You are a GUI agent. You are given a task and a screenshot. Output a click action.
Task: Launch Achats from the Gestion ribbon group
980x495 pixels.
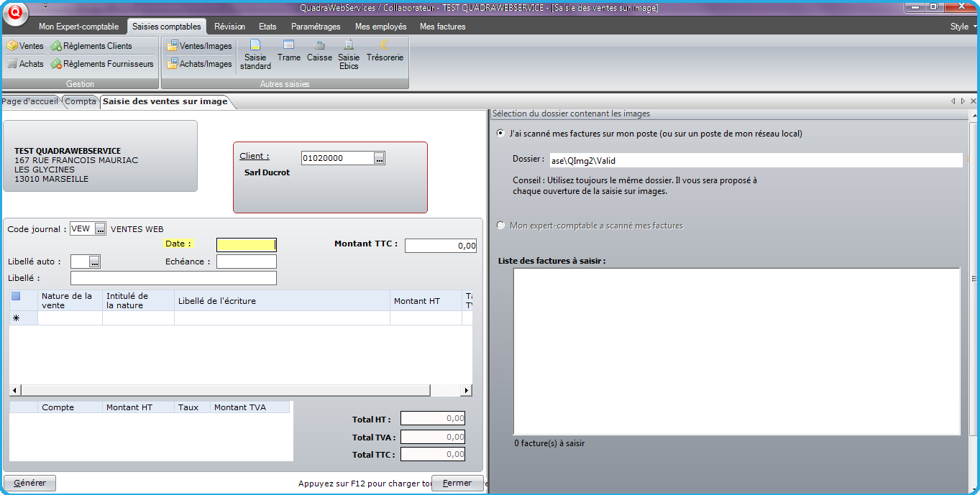(25, 64)
